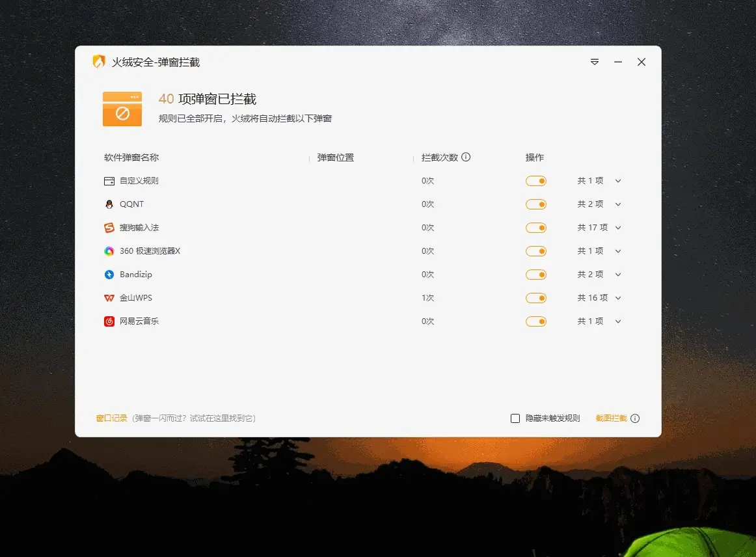Open the 截图拦截 link
This screenshot has width=756, height=557.
click(612, 418)
